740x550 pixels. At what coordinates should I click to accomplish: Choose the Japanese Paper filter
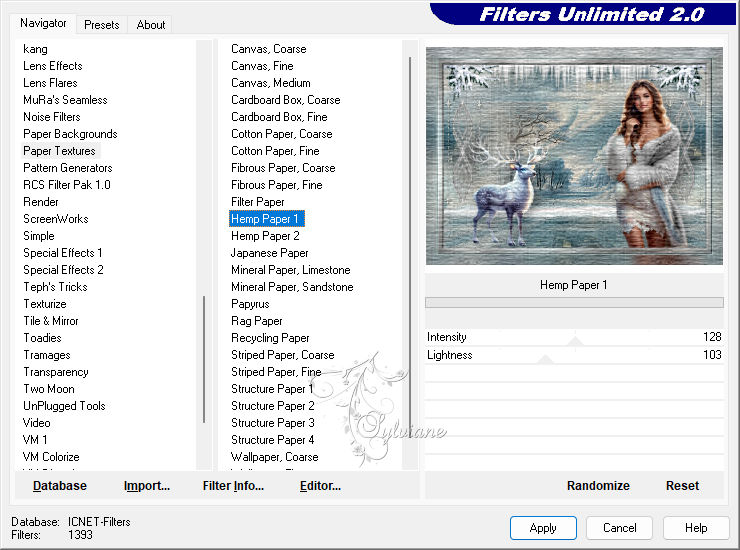pos(269,253)
